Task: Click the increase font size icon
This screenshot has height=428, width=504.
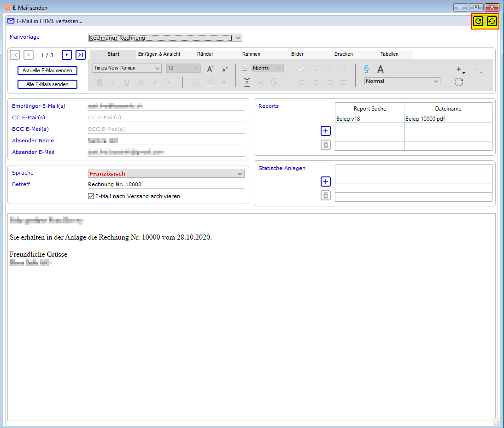Action: click(210, 69)
